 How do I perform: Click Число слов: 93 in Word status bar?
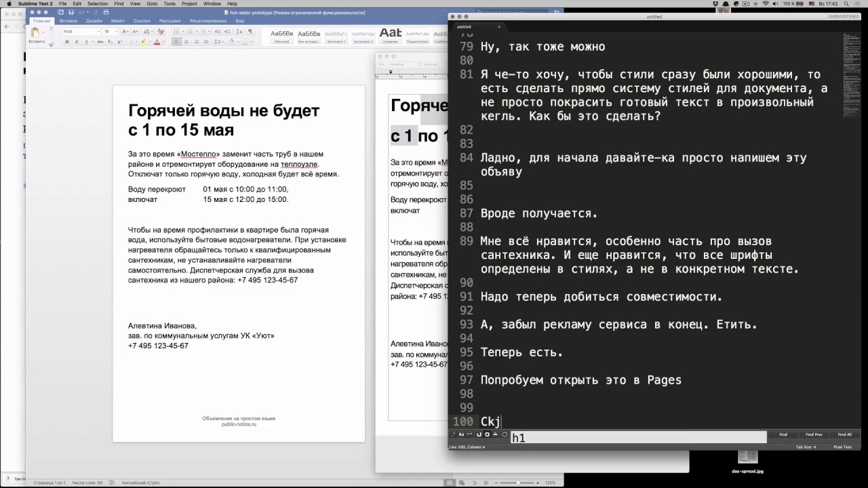(87, 483)
